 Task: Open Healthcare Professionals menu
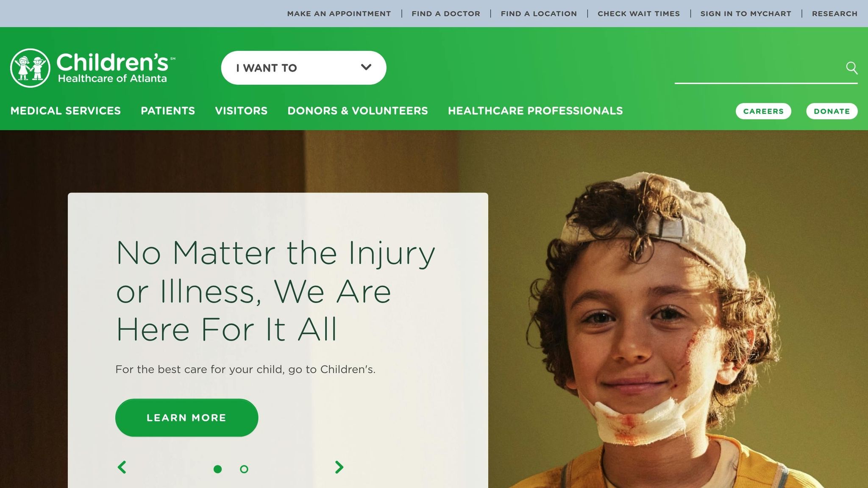(535, 111)
